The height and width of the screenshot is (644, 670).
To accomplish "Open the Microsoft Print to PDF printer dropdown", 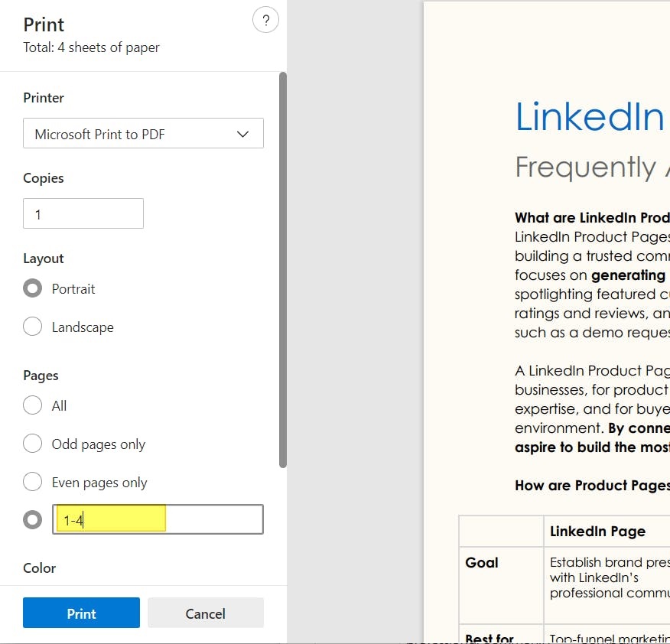I will 143,133.
